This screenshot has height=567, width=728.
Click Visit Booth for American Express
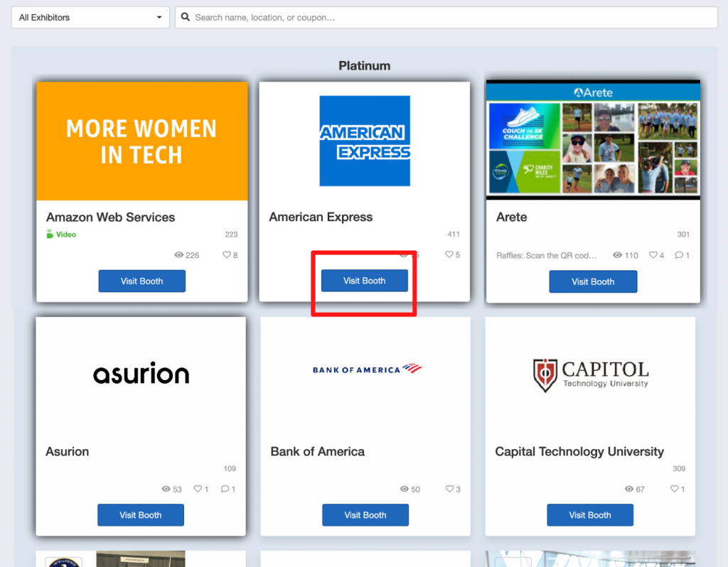point(364,281)
